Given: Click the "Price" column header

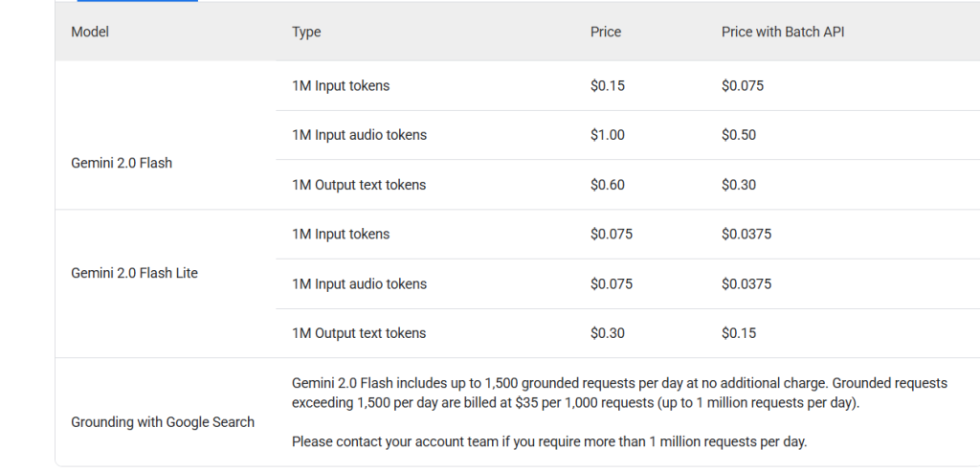Looking at the screenshot, I should (x=606, y=32).
